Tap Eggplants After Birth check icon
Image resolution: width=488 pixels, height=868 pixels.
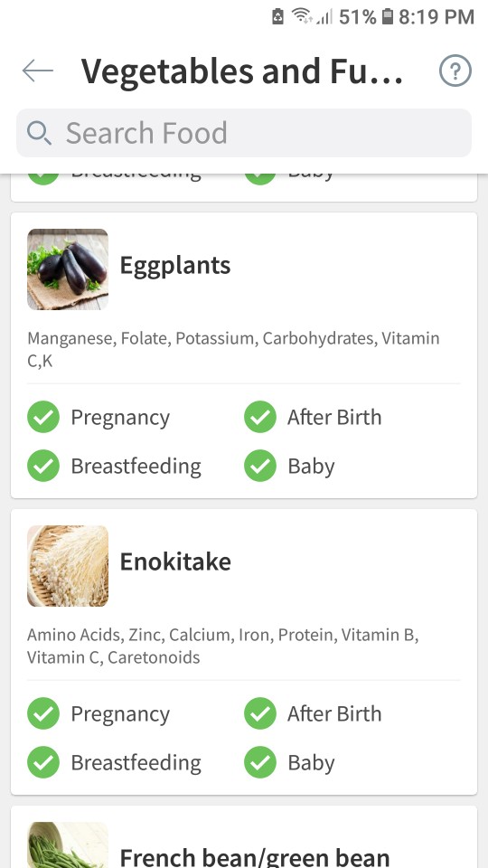point(260,417)
